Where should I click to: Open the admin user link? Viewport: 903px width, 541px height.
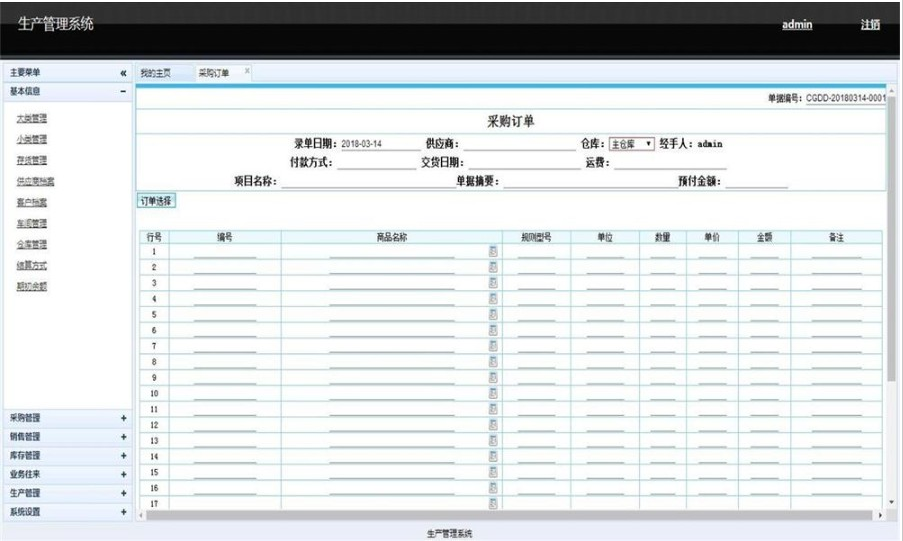[x=797, y=24]
